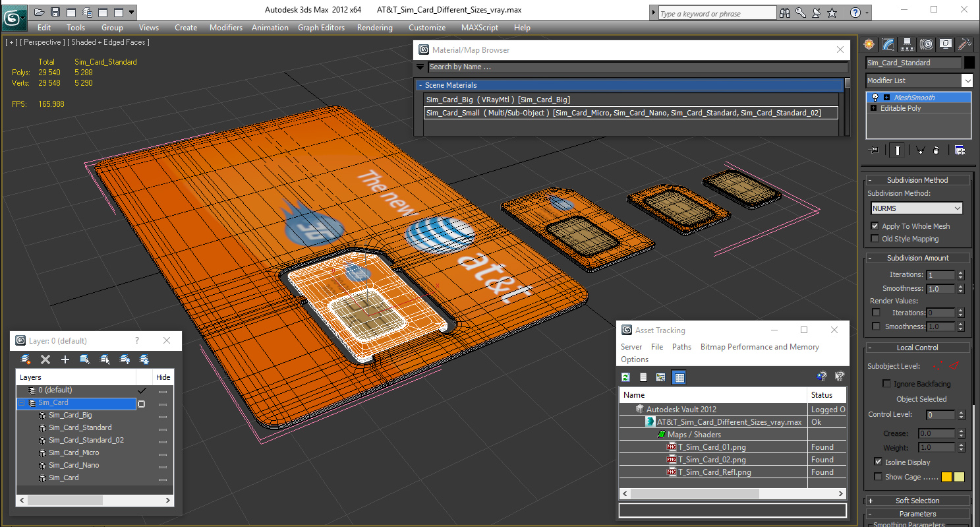Click the favorites star icon in title bar

[832, 13]
